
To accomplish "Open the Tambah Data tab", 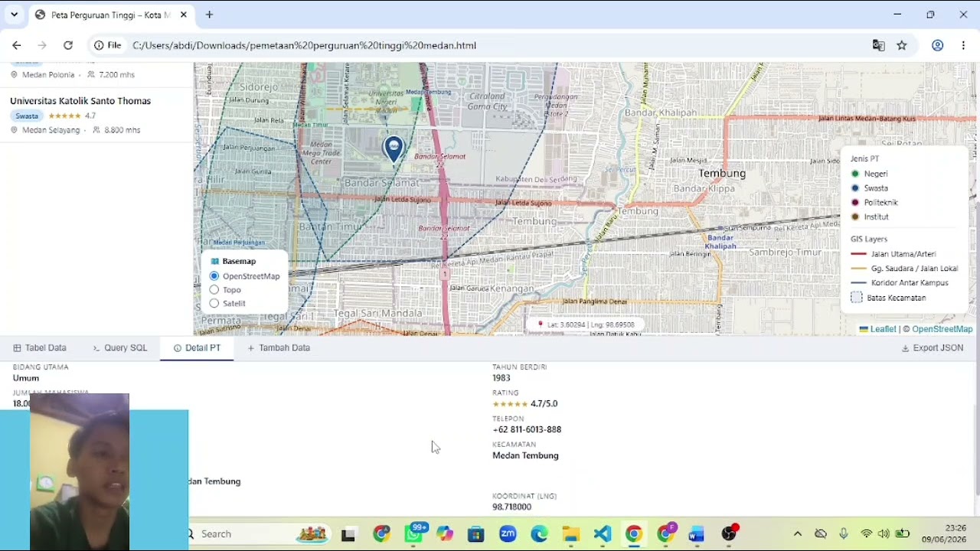I will [279, 347].
